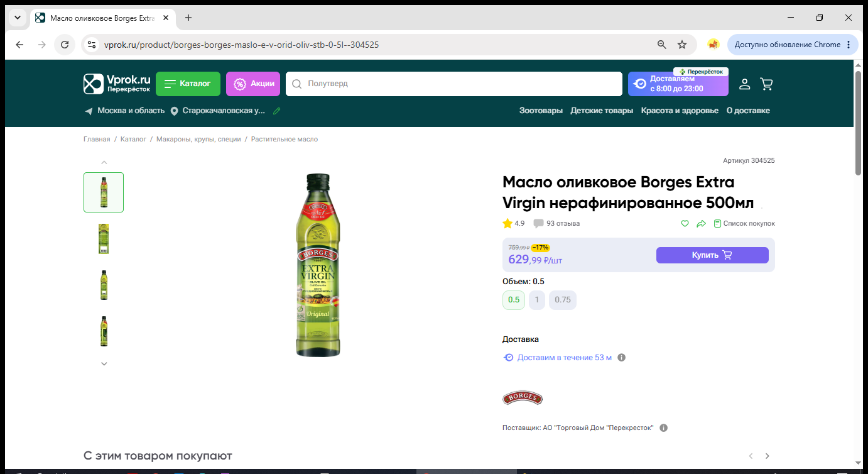The height and width of the screenshot is (474, 868).
Task: Bookmark this page with star icon
Action: point(682,45)
